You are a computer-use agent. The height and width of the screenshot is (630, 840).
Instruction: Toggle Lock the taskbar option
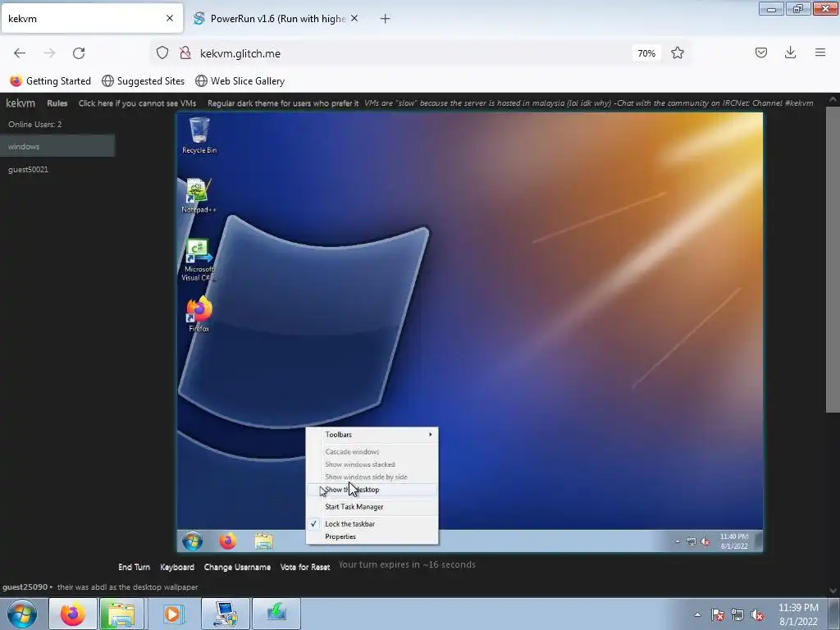[x=372, y=524]
